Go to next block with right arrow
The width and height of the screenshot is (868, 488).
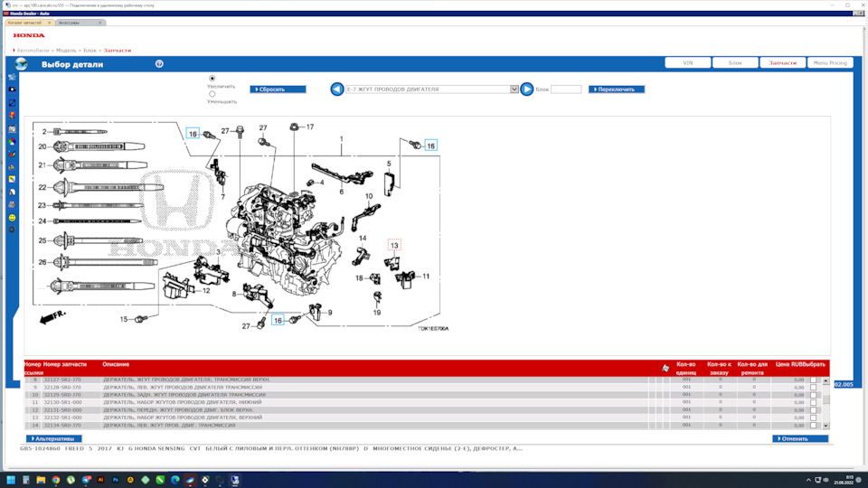tap(527, 89)
